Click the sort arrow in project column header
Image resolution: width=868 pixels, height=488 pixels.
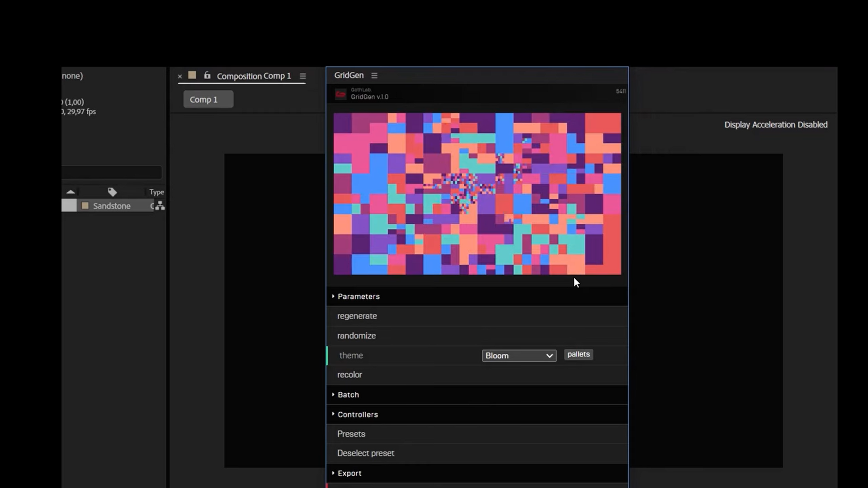(71, 192)
